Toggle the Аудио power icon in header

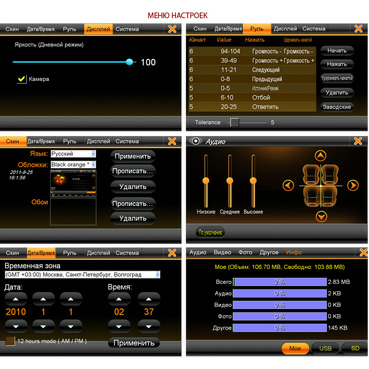pyautogui.click(x=196, y=141)
